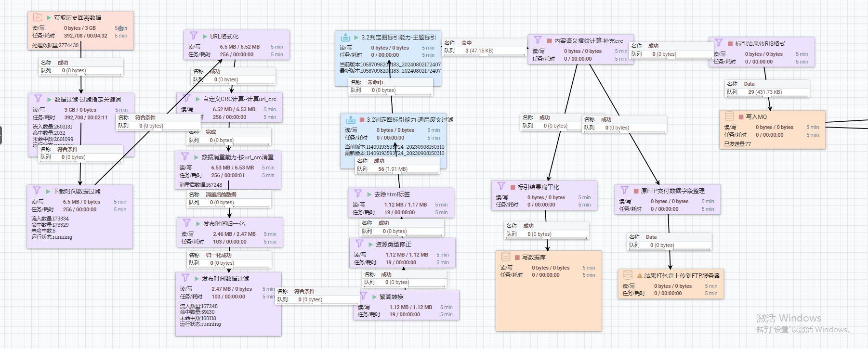Image resolution: width=868 pixels, height=349 pixels.
Task: Click the green running icon on 发布时间归一化
Action: pyautogui.click(x=198, y=224)
